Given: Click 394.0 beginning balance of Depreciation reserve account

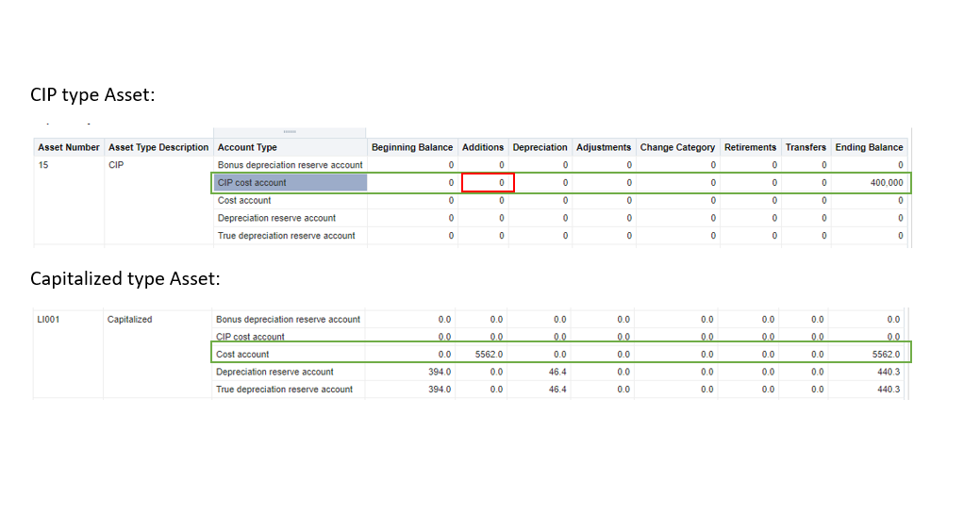Looking at the screenshot, I should tap(440, 372).
